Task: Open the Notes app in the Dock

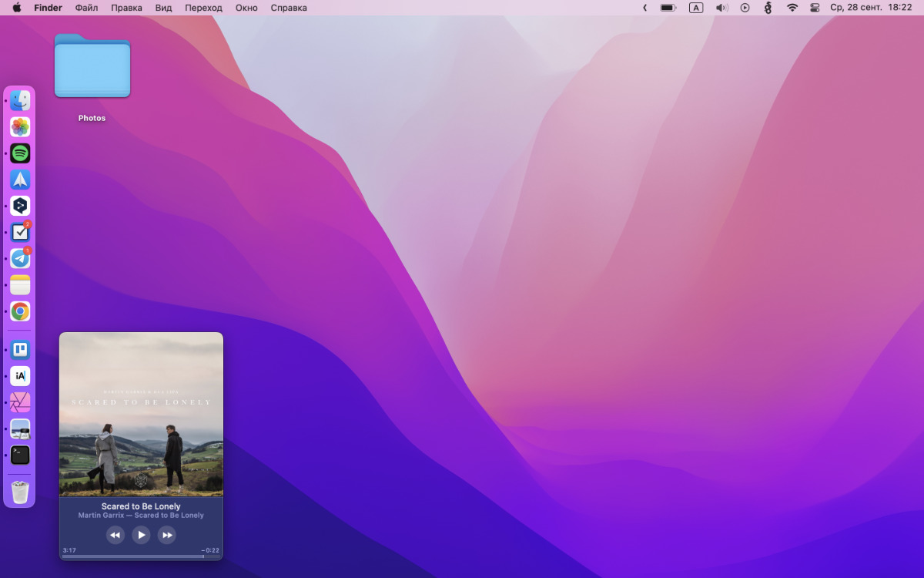Action: [x=20, y=285]
